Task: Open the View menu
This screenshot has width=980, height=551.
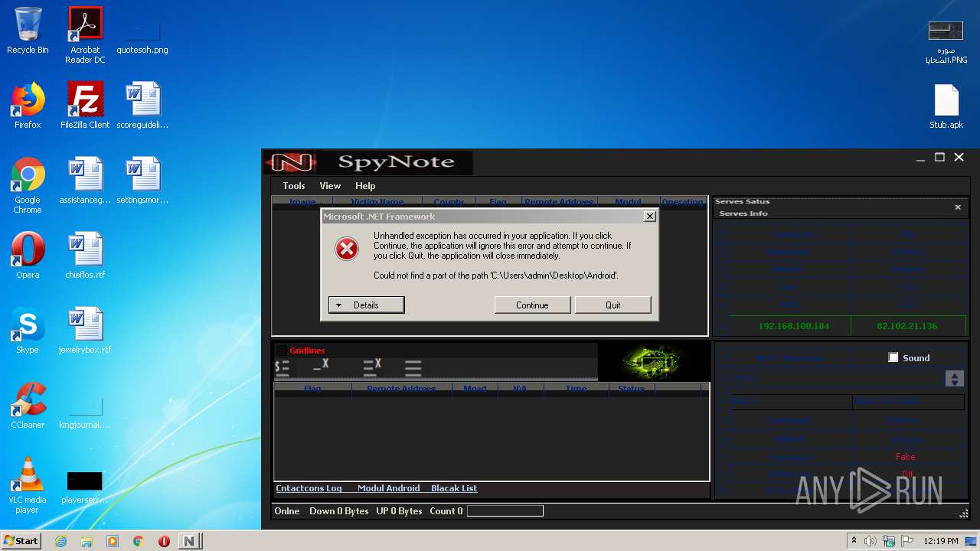Action: 330,185
